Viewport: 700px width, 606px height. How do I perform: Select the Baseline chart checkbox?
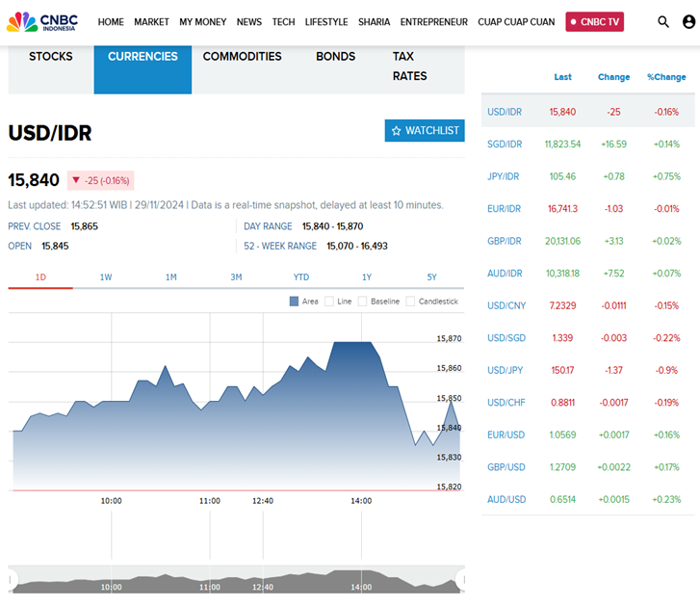coord(363,302)
